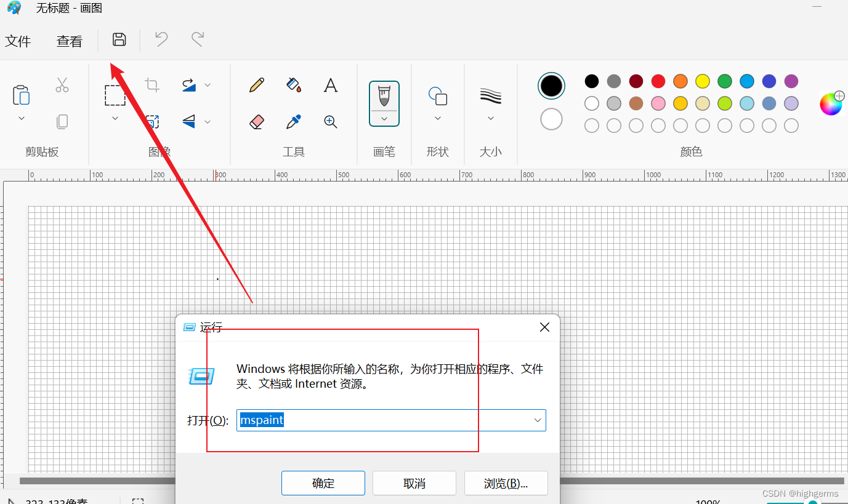Screen dimensions: 848x504
Task: Expand the selection options chevron
Action: [x=115, y=118]
